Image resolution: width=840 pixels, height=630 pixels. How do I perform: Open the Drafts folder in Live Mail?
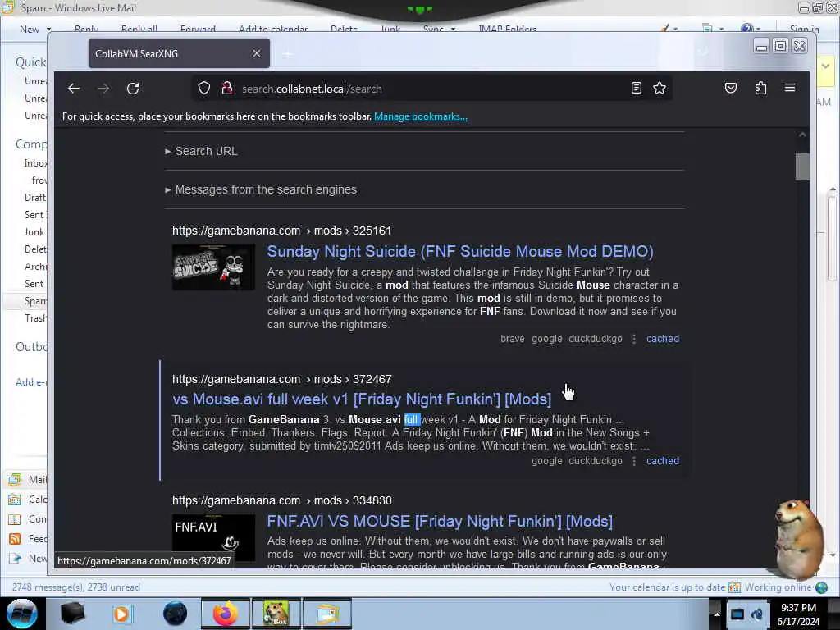(x=34, y=198)
